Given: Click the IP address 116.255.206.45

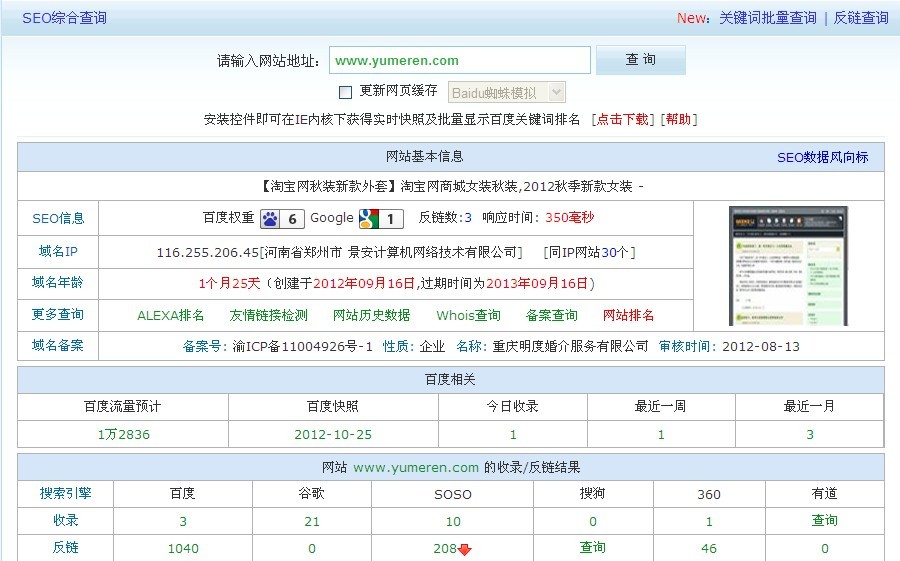Looking at the screenshot, I should click(208, 252).
